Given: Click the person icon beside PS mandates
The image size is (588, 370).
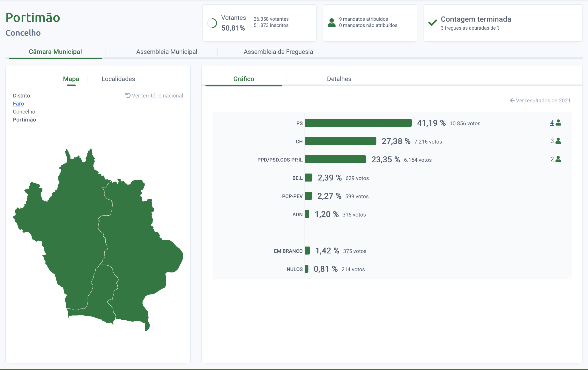Looking at the screenshot, I should click(x=558, y=123).
